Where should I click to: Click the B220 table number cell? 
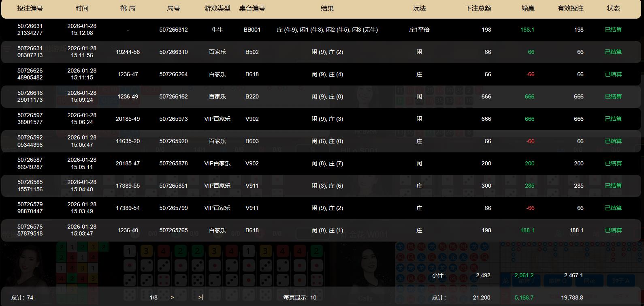(252, 96)
